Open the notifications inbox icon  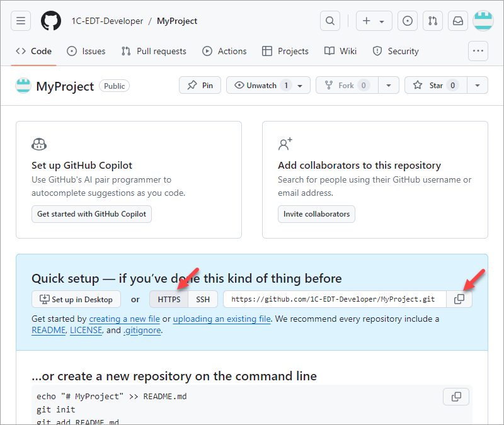(458, 21)
